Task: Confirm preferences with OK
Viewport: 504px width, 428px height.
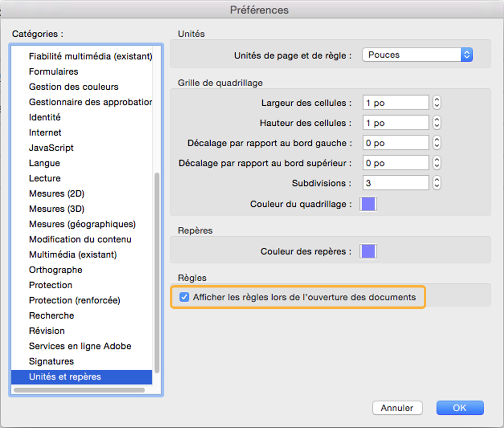Action: tap(459, 407)
